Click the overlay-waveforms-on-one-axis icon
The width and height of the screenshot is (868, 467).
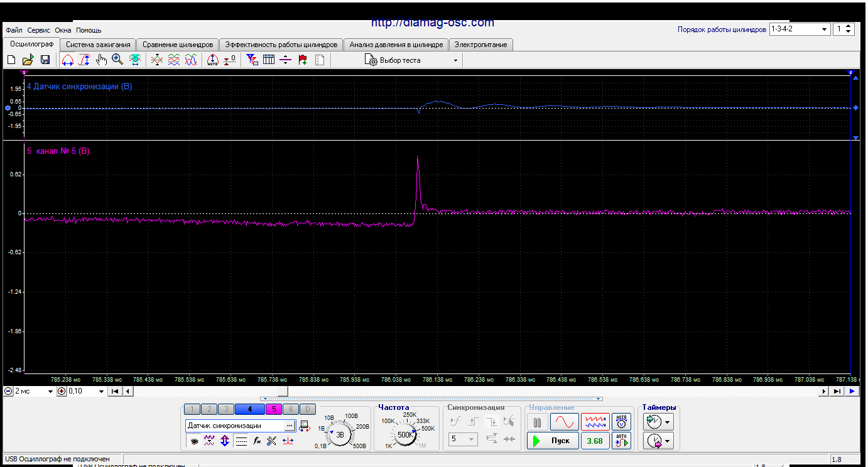click(x=158, y=60)
